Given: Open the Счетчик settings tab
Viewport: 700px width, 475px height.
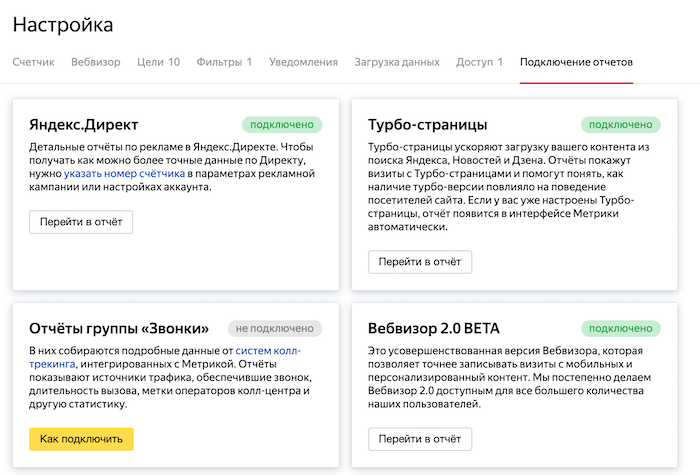Looking at the screenshot, I should [x=34, y=62].
